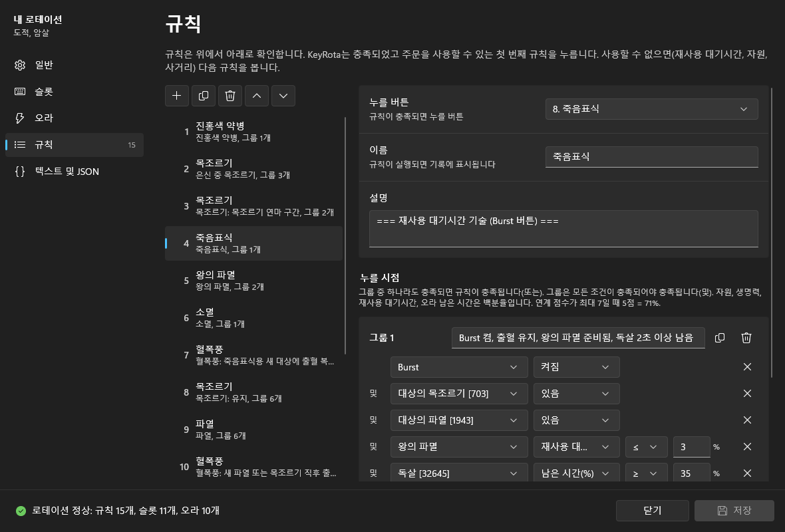785x532 pixels.
Task: Select rule 5 왕의 파멸
Action: tap(254, 281)
